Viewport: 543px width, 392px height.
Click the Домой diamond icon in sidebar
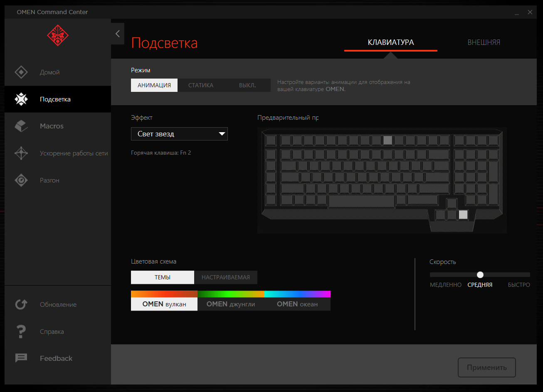(21, 72)
